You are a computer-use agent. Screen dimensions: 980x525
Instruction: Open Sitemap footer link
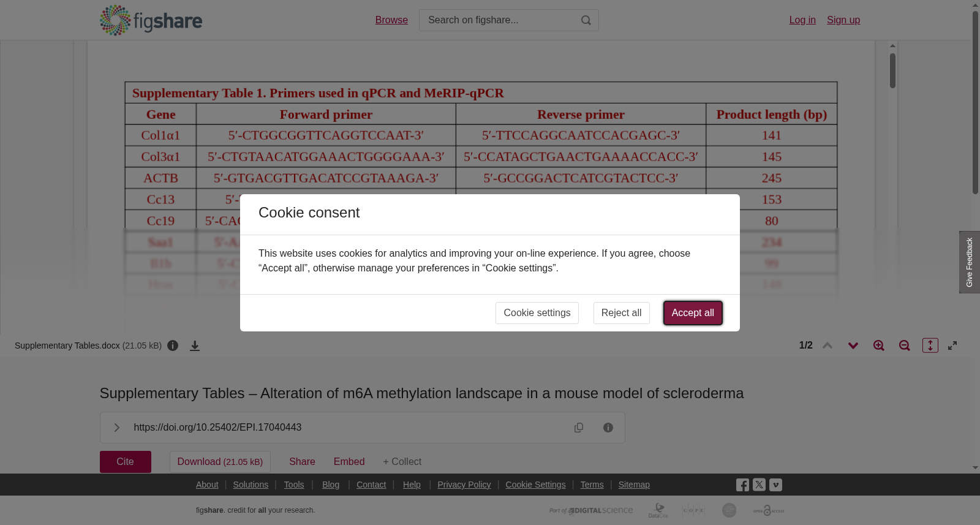(x=634, y=485)
